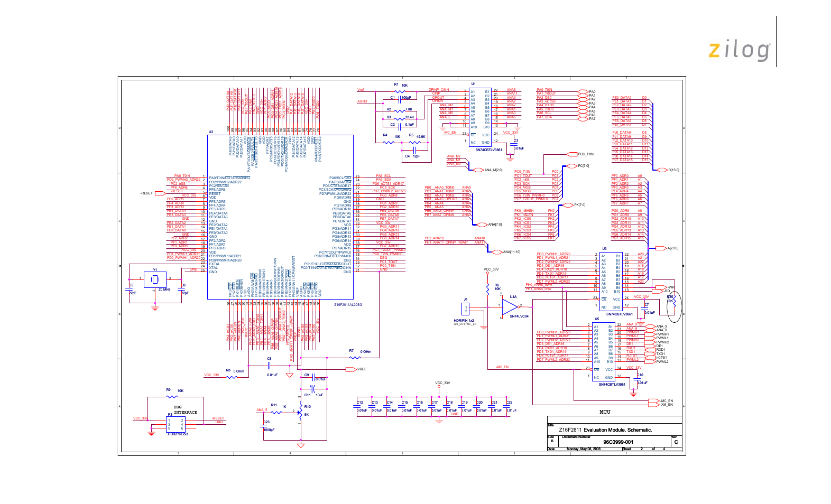This screenshot has width=831, height=504.
Task: Select the C23 1000pF capacitor label
Action: pyautogui.click(x=269, y=426)
